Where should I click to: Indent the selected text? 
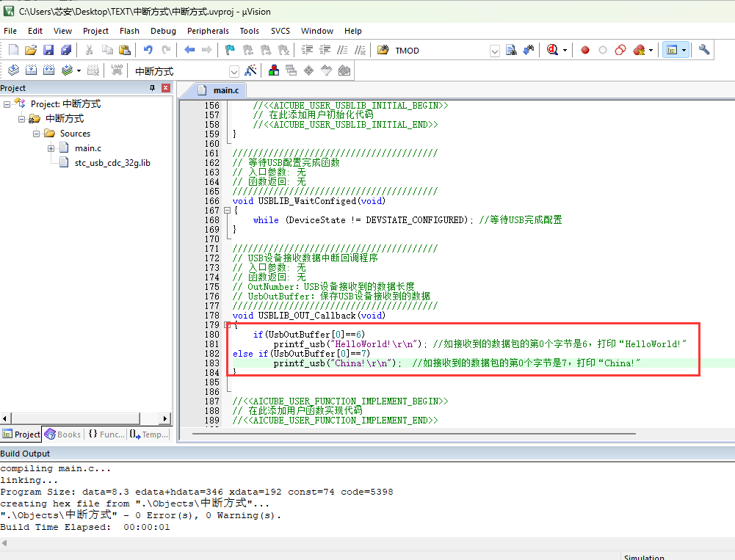tap(307, 50)
